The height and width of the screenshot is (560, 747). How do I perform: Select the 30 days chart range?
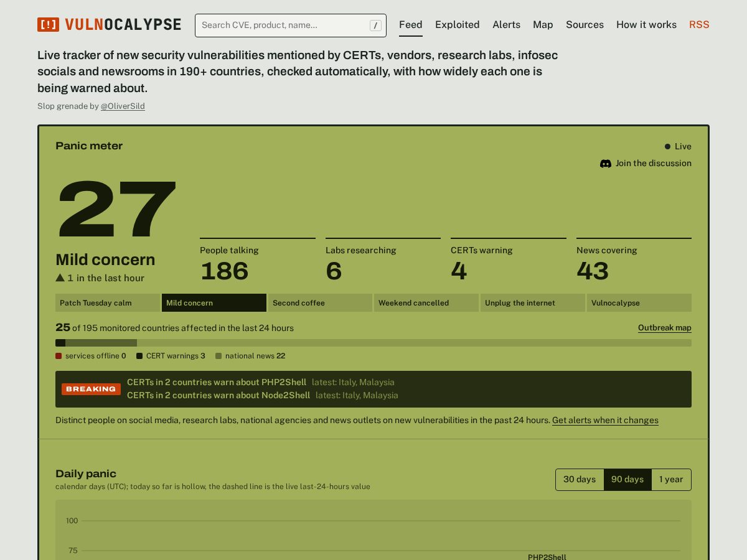pyautogui.click(x=580, y=480)
